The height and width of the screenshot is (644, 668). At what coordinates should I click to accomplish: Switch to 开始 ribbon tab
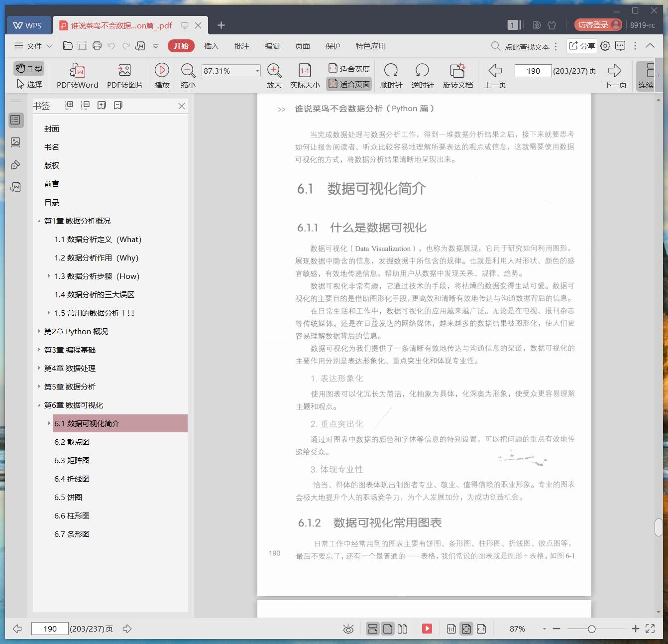tap(181, 46)
